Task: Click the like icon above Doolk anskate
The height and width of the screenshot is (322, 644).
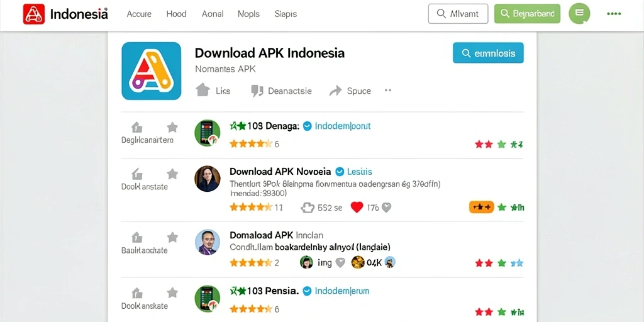Action: (x=136, y=293)
